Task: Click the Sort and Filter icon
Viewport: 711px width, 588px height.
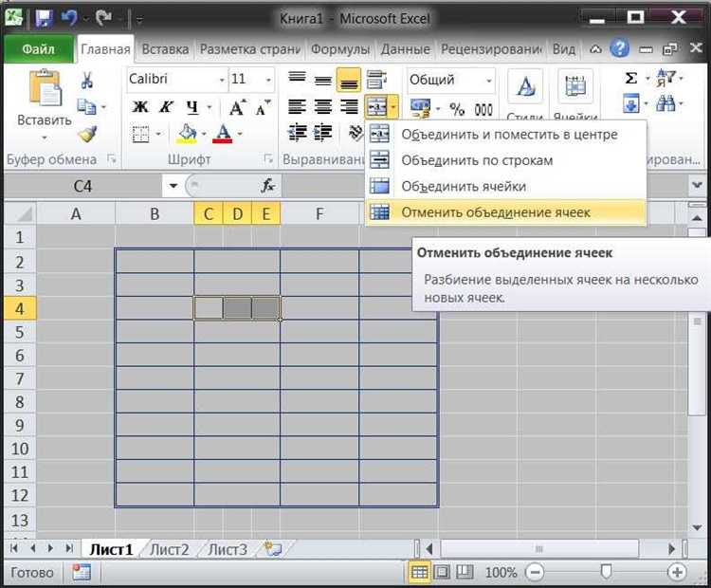Action: click(x=666, y=79)
